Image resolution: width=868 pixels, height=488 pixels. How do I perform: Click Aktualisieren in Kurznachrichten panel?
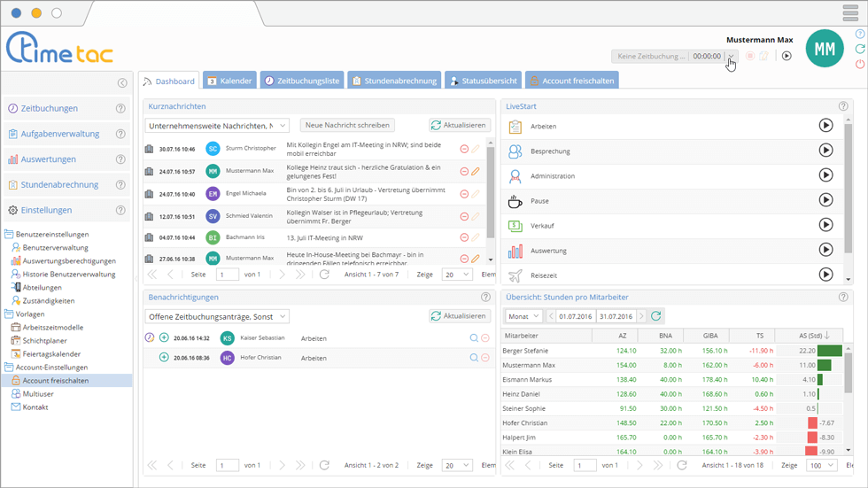click(x=460, y=126)
